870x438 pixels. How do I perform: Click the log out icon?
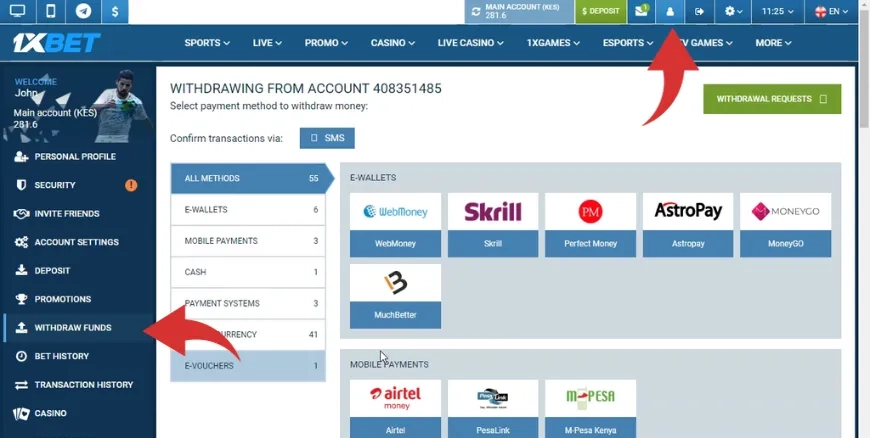[x=699, y=11]
